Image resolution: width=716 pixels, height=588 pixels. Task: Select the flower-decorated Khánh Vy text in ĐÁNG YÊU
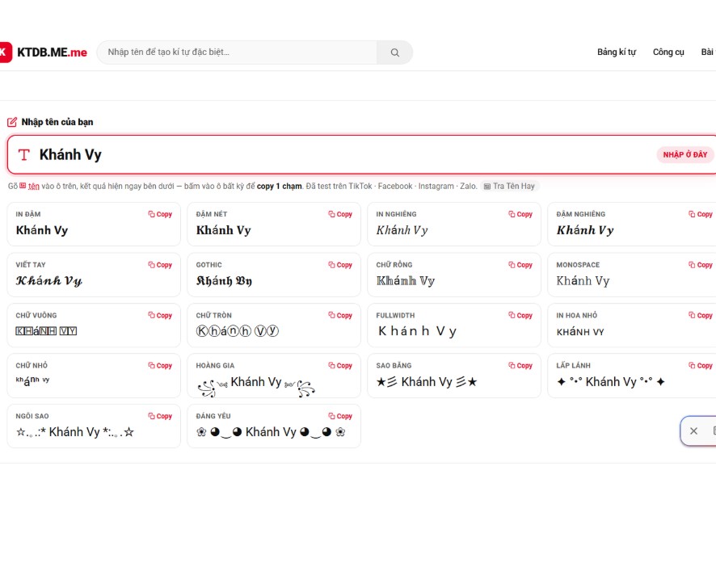(x=271, y=432)
